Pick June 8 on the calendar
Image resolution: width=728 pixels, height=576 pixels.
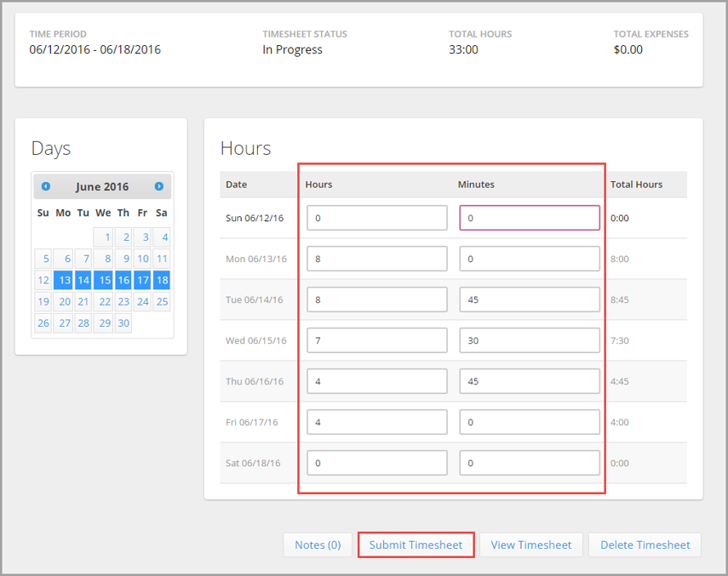pyautogui.click(x=104, y=259)
